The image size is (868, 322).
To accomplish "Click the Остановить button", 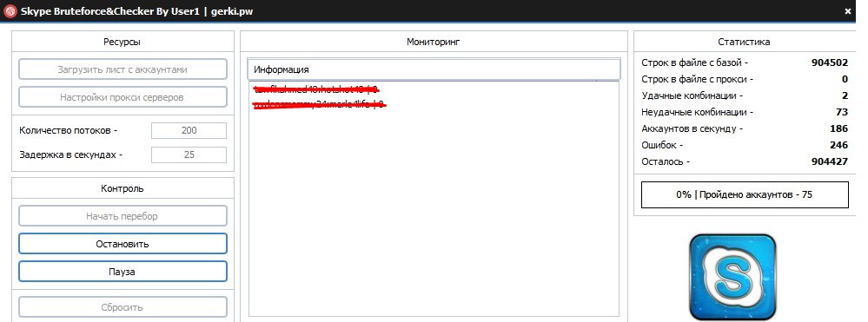I will pyautogui.click(x=123, y=244).
